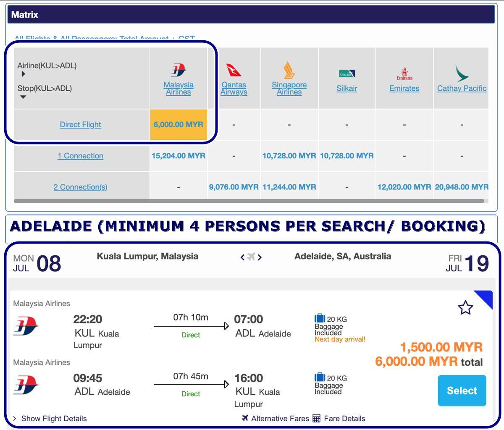Click the Singapore Airlines bird logo

click(289, 70)
